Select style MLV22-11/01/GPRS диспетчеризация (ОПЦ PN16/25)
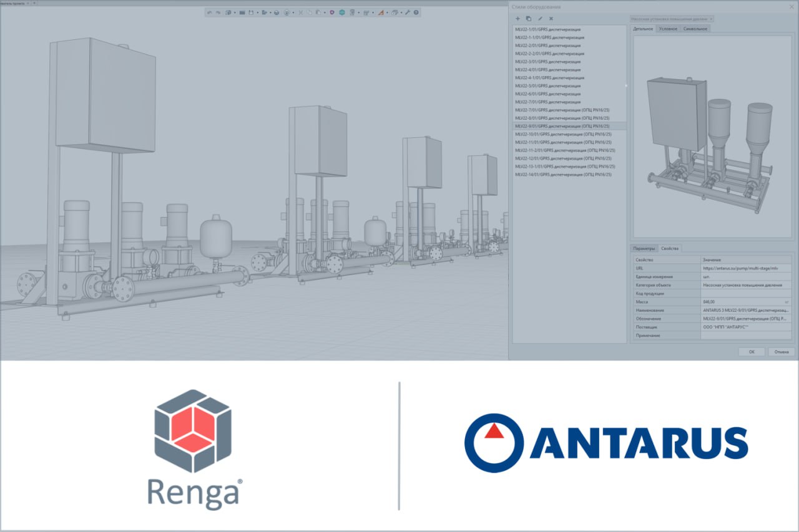The image size is (799, 532). tap(569, 142)
